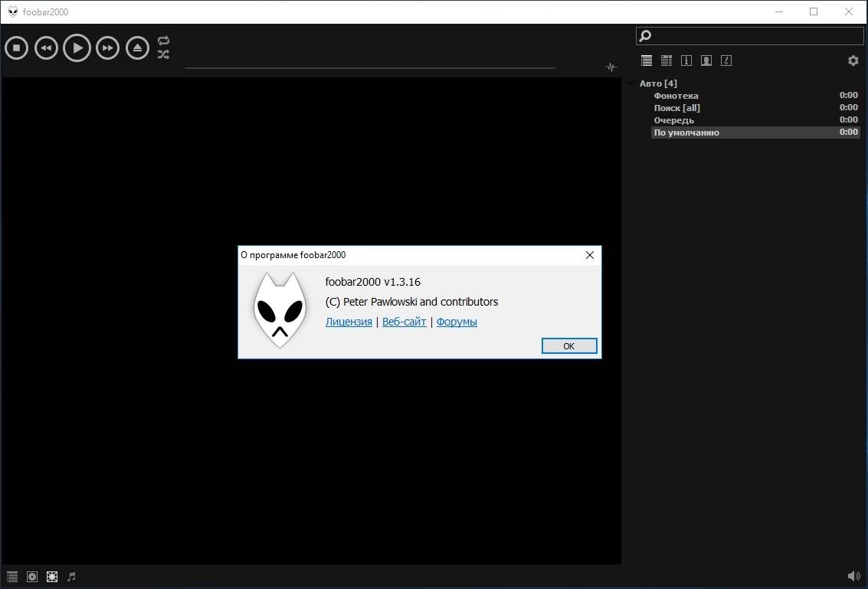Show playlist view from bottom bar
This screenshot has width=868, height=589.
12,577
